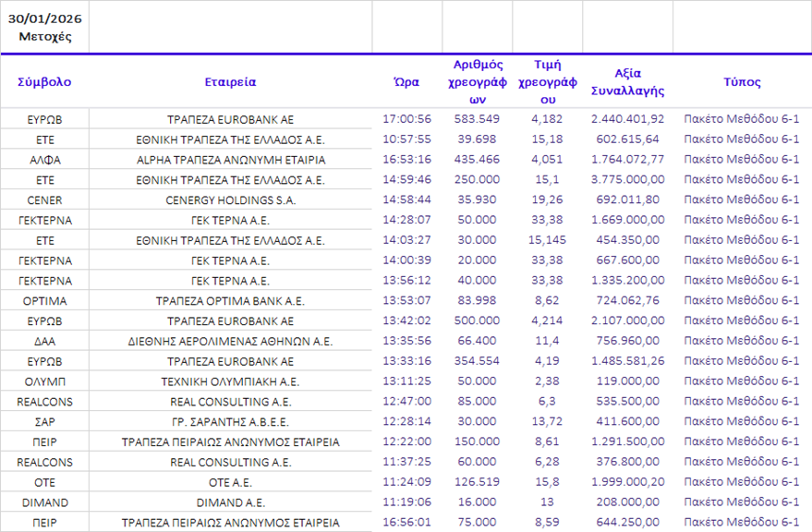The width and height of the screenshot is (812, 532).
Task: Click time cell 12:47:00
Action: pyautogui.click(x=406, y=402)
